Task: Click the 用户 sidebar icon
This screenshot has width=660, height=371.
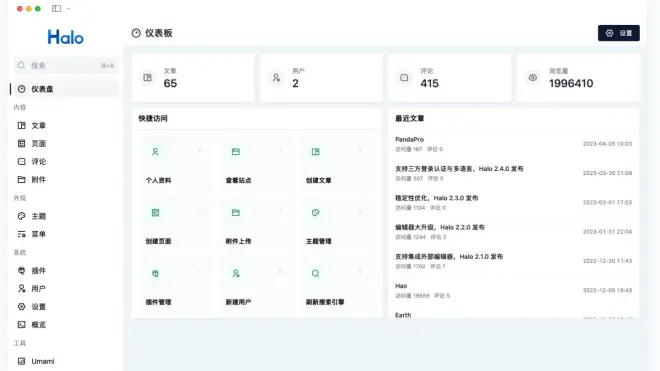Action: coord(21,288)
